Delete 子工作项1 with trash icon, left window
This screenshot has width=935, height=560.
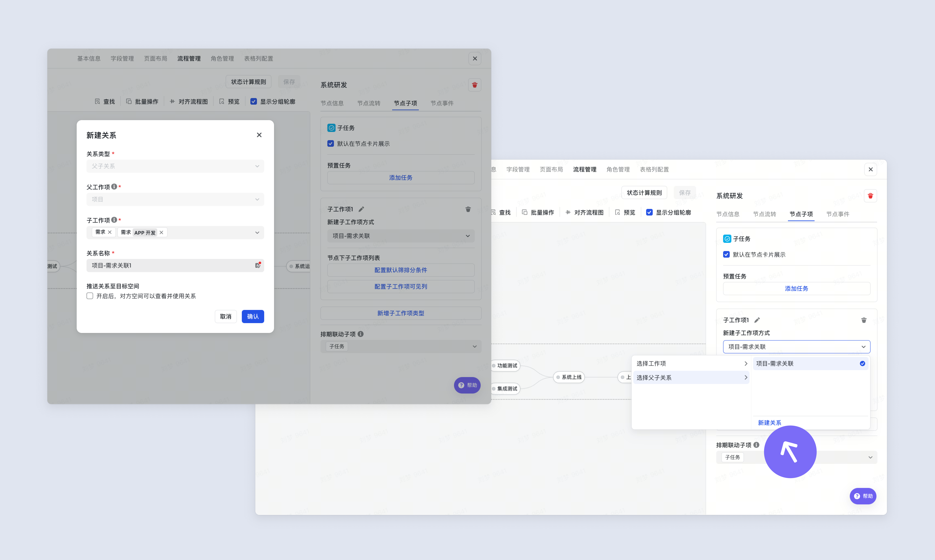point(468,209)
